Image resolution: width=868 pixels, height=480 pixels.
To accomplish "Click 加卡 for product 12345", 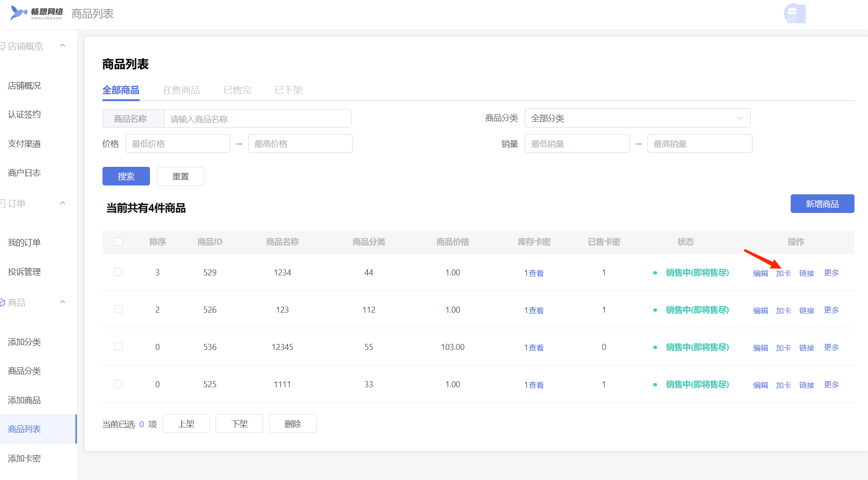I will coord(783,348).
